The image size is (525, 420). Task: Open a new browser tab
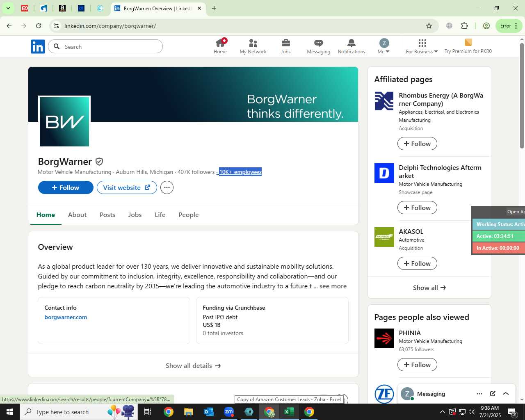(214, 8)
